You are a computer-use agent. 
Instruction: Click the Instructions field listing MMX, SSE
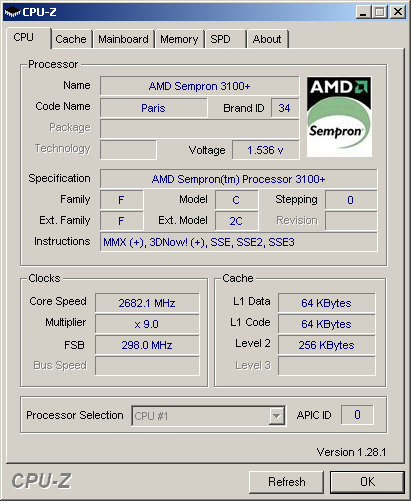coord(239,242)
